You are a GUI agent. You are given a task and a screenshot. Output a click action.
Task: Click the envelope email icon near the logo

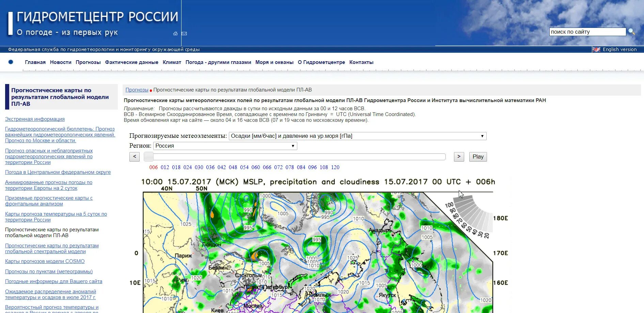coord(184,33)
